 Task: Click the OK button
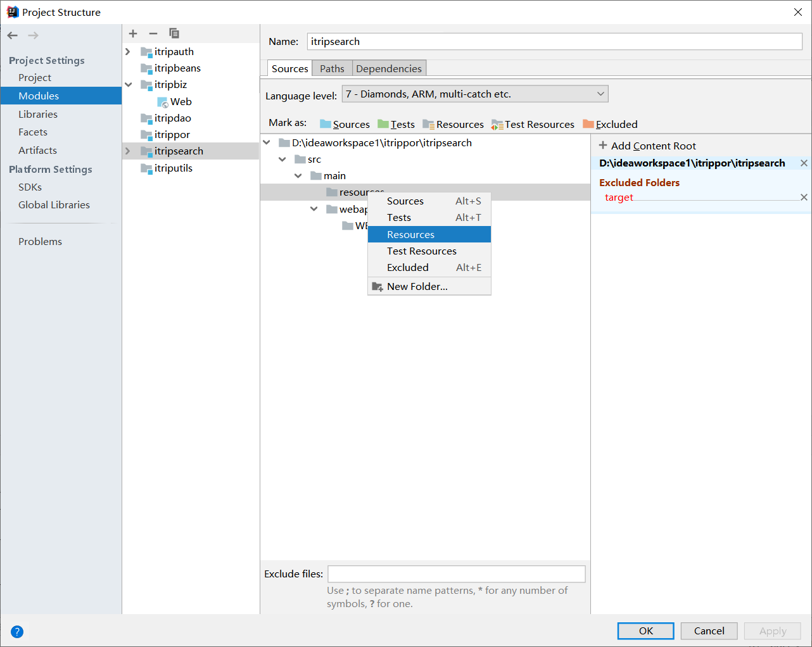tap(646, 631)
